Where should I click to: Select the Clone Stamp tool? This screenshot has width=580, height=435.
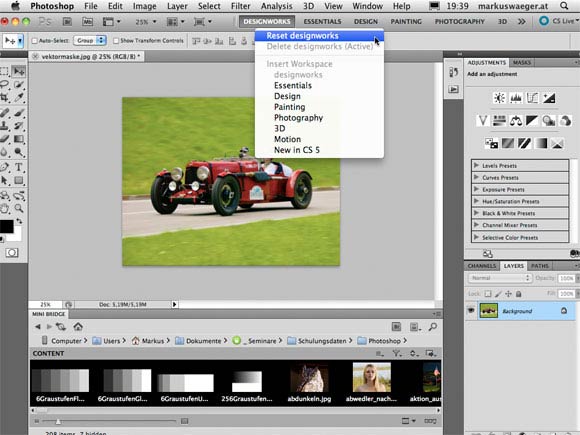(4, 126)
